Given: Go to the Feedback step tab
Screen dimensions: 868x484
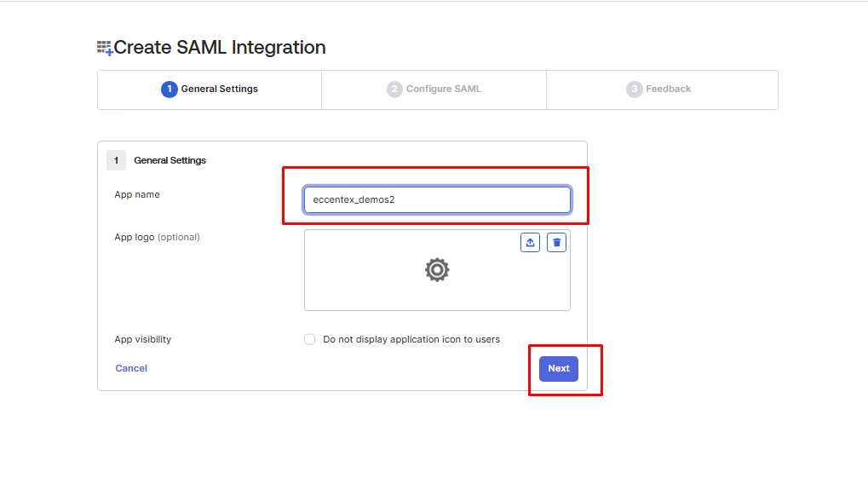Looking at the screenshot, I should [662, 89].
